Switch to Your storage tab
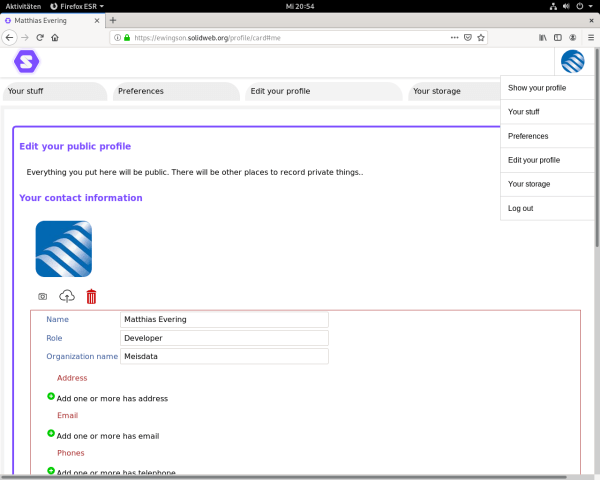600x480 pixels. coord(454,91)
